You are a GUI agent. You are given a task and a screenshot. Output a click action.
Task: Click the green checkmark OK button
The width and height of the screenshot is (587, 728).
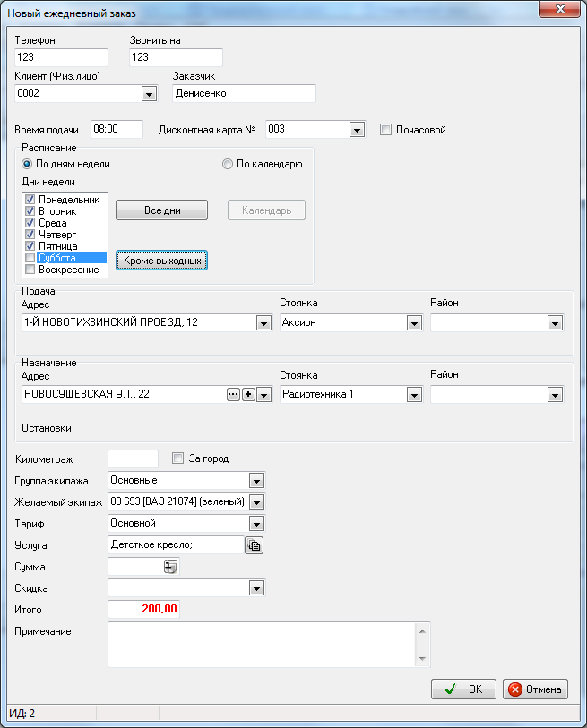click(x=463, y=689)
